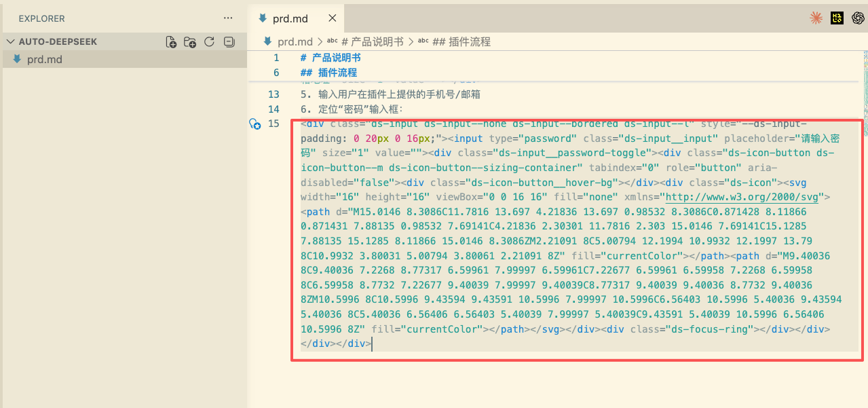Collapse all folders in Explorer

229,42
